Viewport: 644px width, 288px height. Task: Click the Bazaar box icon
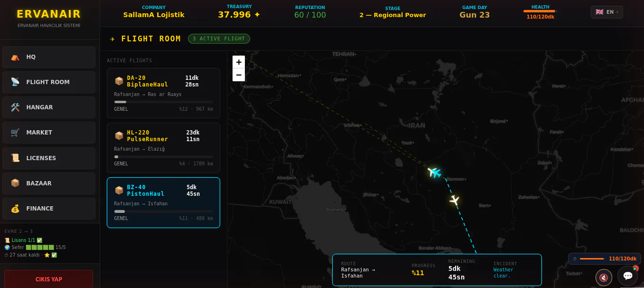[15, 183]
